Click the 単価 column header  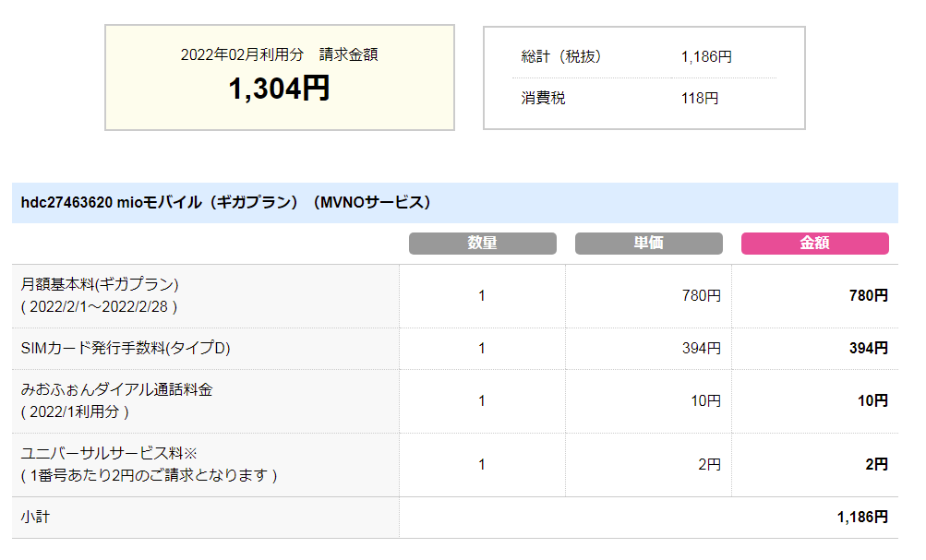648,244
